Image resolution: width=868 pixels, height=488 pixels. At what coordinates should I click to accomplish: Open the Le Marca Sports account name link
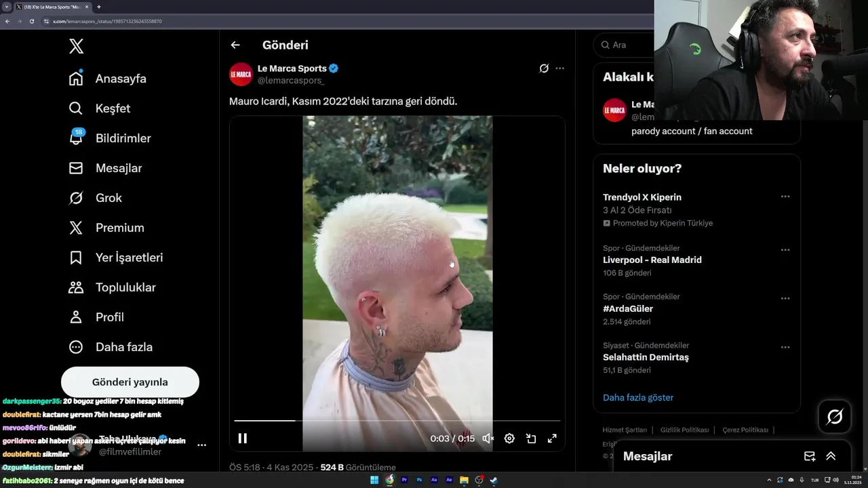(292, 68)
